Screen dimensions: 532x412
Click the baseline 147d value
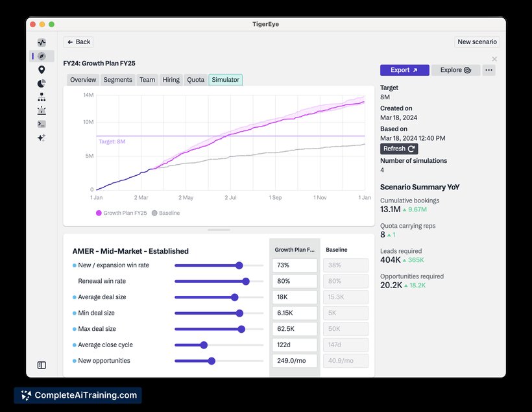(x=346, y=345)
